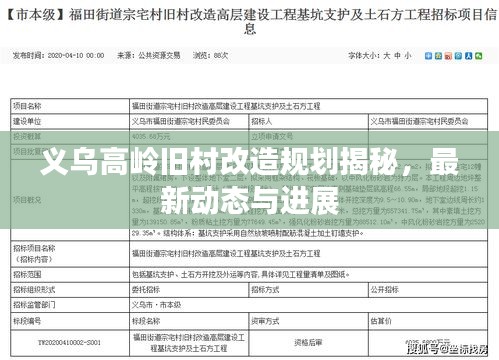The height and width of the screenshot is (360, 499).
Task: Select the 项目名称 row label
Action: (x=27, y=106)
